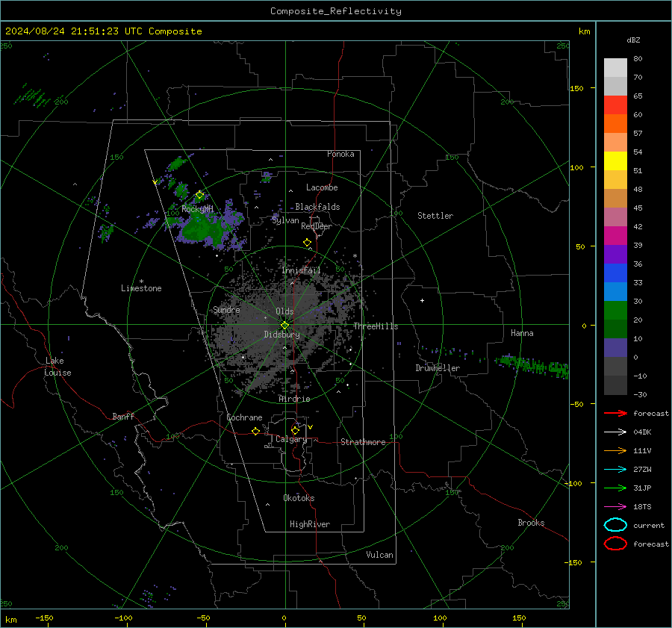Click the Olds city label
The height and width of the screenshot is (628, 672).
[284, 311]
